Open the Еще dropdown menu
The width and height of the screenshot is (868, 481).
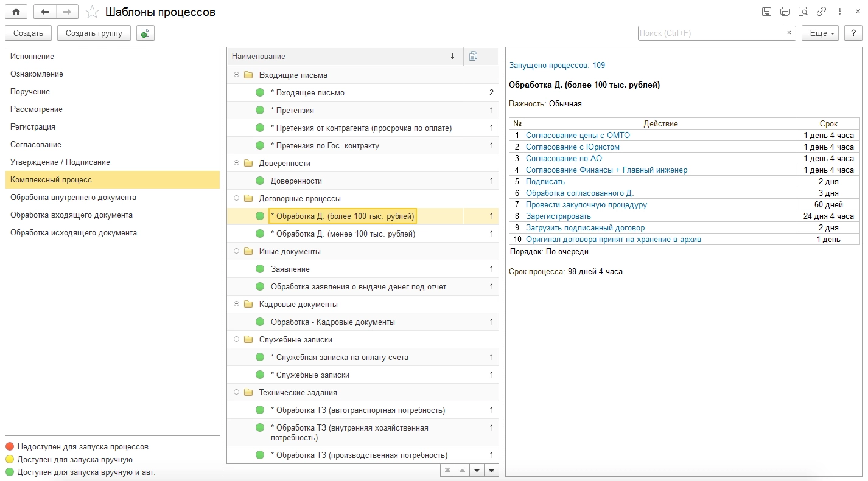[820, 33]
